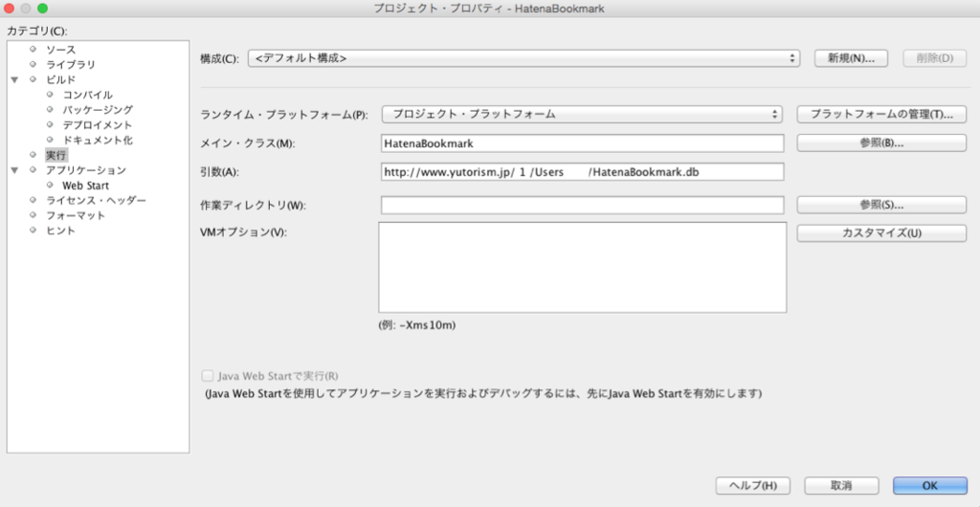Click the green zoom window button
This screenshot has width=980, height=507.
(42, 9)
